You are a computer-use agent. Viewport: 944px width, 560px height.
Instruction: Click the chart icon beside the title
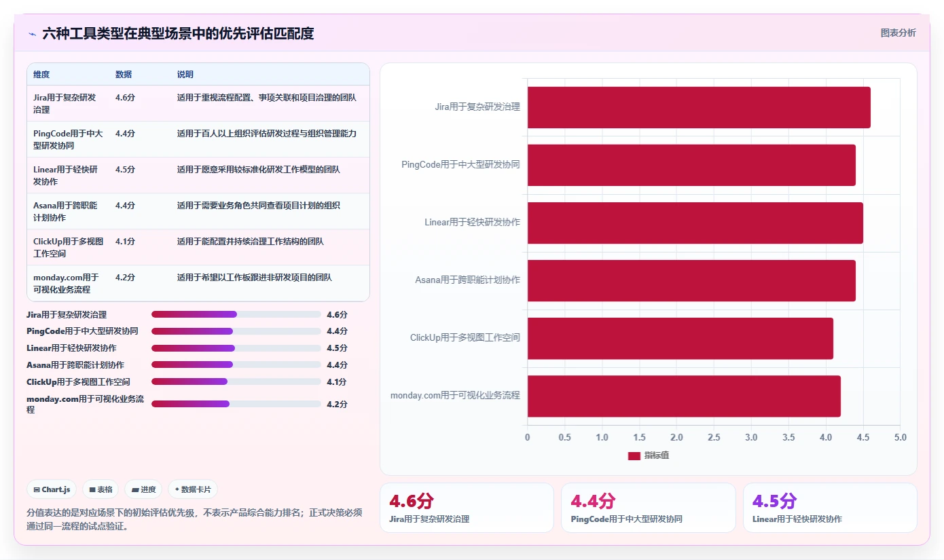point(33,34)
